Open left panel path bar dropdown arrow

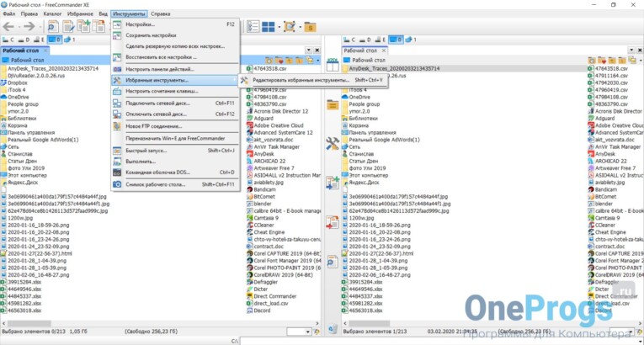tap(318, 61)
